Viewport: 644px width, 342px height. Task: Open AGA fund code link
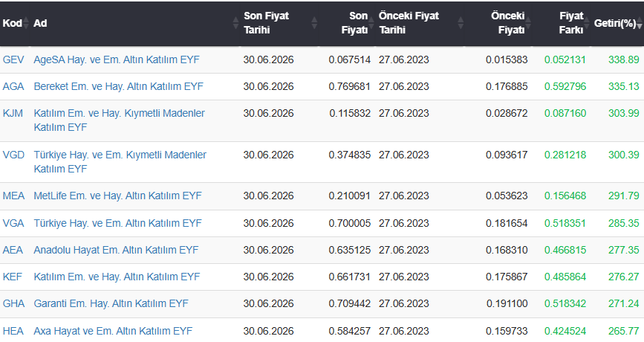(x=13, y=86)
